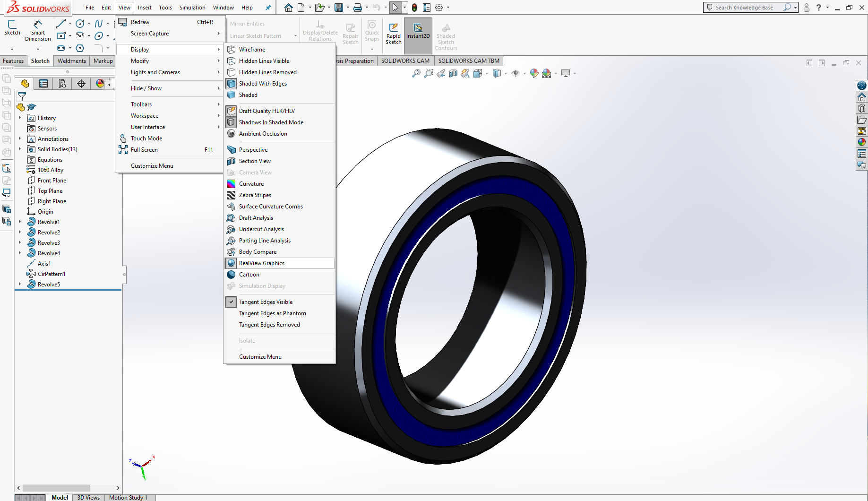868x501 pixels.
Task: Enable Perspective display mode
Action: click(x=254, y=149)
